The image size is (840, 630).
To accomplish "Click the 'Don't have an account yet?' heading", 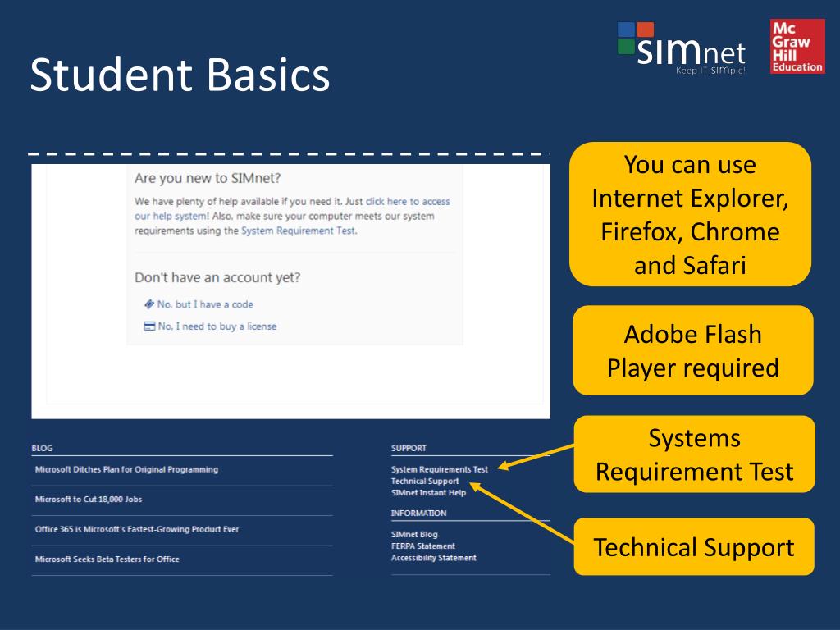I will [217, 277].
